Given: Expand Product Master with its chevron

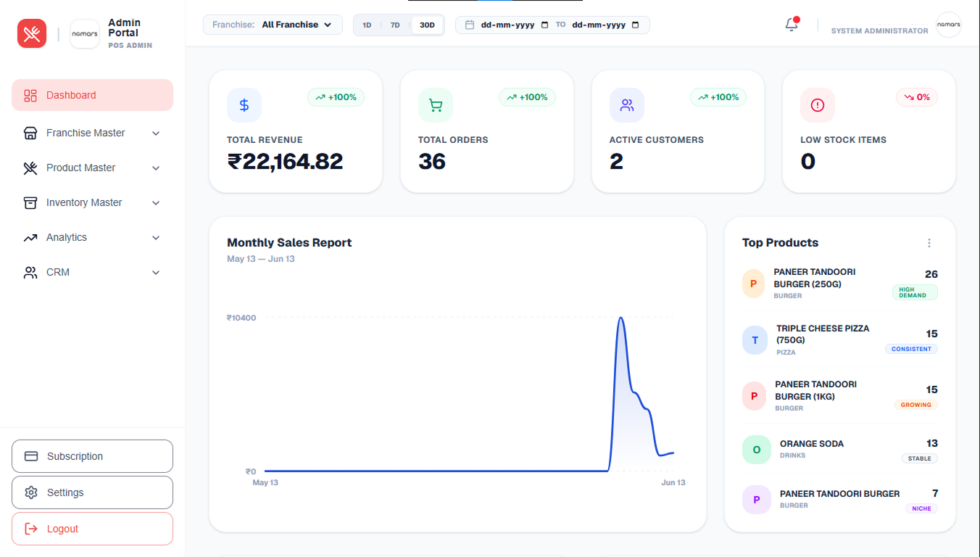Looking at the screenshot, I should 156,168.
